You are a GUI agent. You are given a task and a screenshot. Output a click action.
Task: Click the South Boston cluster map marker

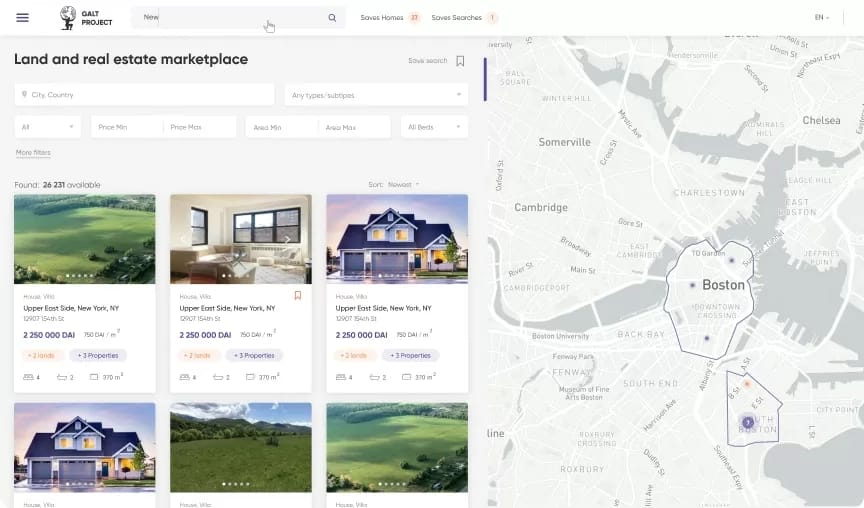748,423
